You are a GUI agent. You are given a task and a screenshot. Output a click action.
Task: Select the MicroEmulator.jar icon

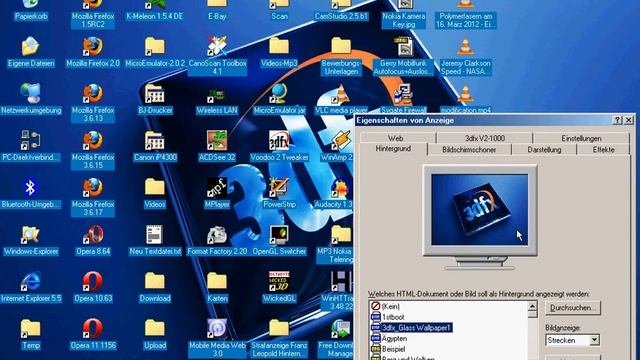tap(279, 99)
